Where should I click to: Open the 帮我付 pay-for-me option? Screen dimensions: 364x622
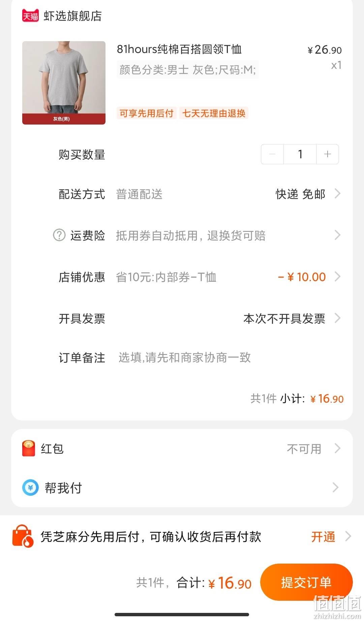182,488
